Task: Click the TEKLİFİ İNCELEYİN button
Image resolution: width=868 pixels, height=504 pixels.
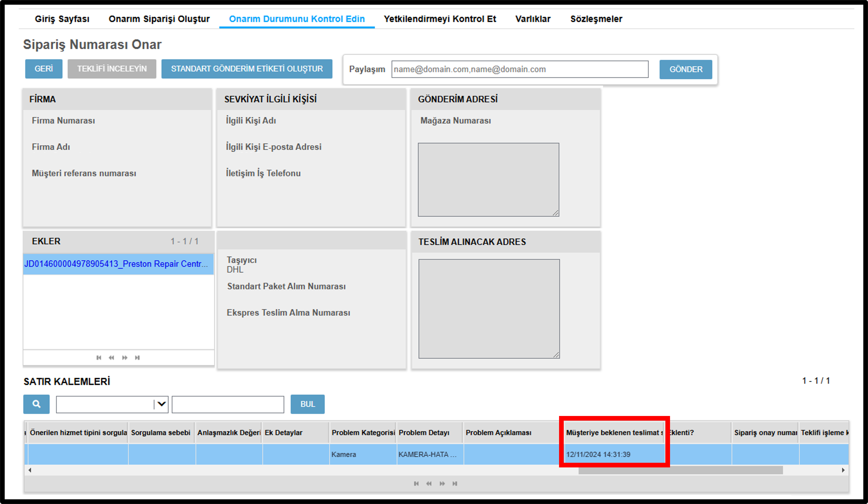Action: (112, 69)
